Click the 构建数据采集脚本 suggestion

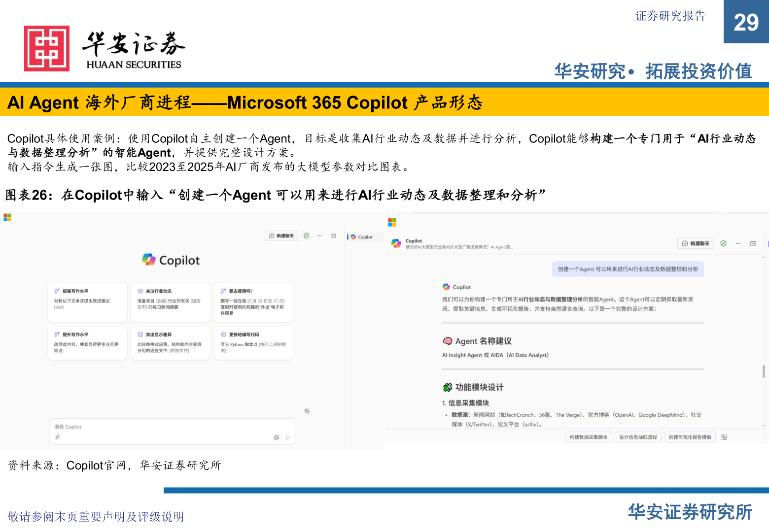589,437
